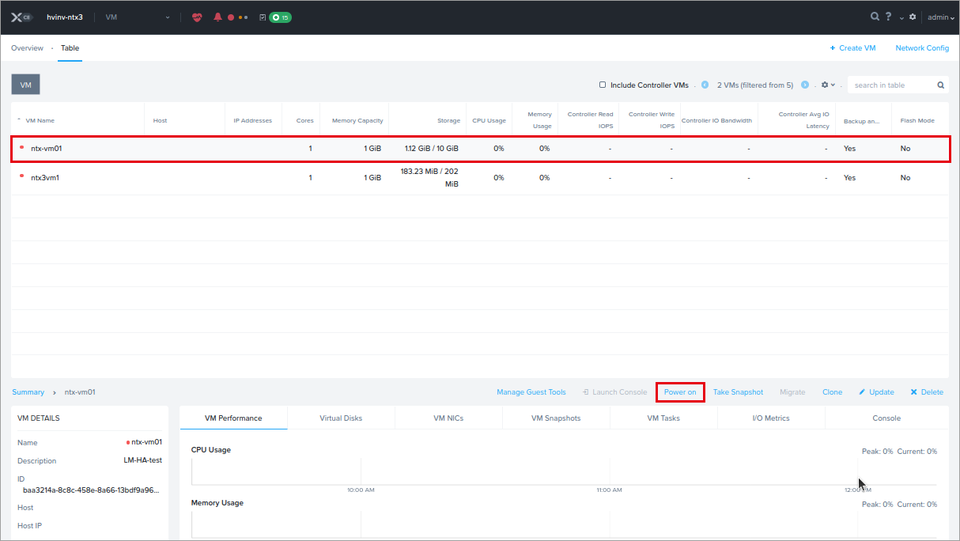This screenshot has height=541, width=960.
Task: Click the Create VM link
Action: [x=852, y=48]
